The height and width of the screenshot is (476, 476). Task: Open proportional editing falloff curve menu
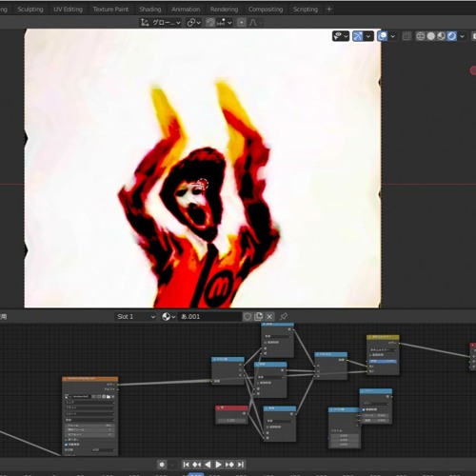[x=255, y=23]
